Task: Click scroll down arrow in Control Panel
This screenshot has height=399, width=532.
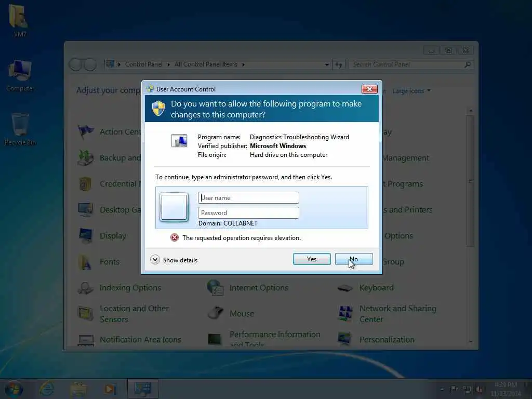Action: (x=470, y=341)
